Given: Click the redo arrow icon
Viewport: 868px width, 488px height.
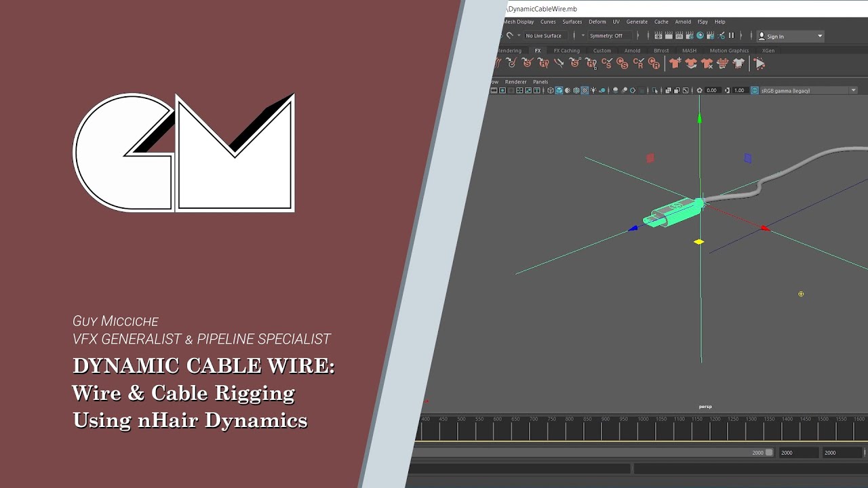Looking at the screenshot, I should point(509,35).
